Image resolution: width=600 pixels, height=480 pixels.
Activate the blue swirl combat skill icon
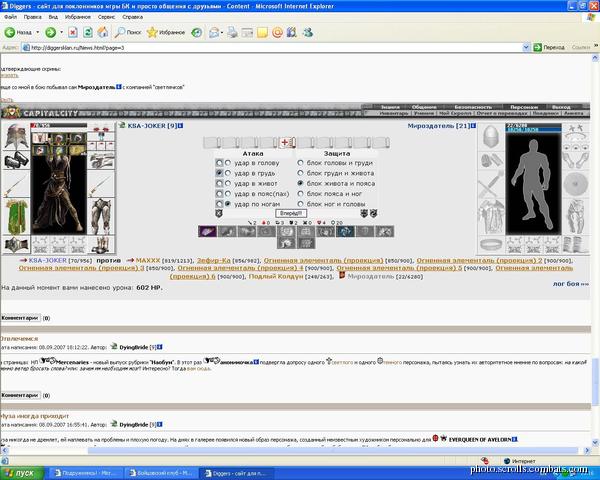click(x=345, y=231)
